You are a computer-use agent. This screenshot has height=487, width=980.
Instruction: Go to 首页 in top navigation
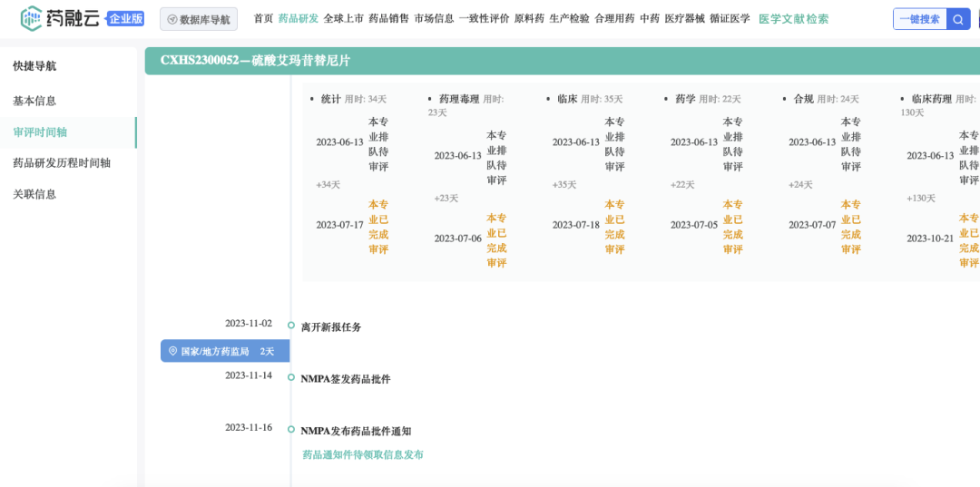pyautogui.click(x=263, y=19)
